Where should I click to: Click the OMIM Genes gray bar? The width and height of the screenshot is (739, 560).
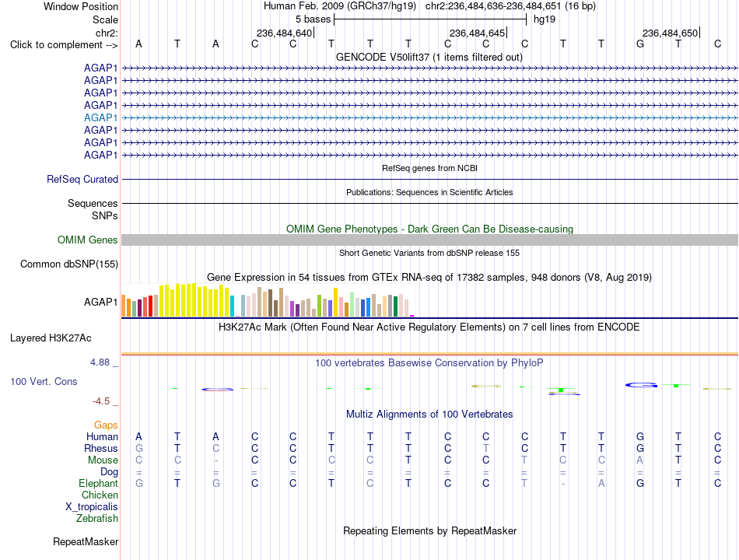click(x=429, y=240)
